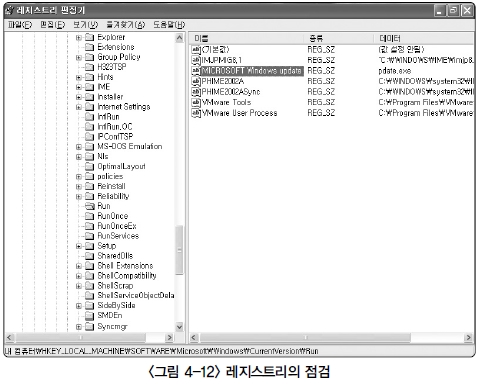This screenshot has height=386, width=477.
Task: Select the Syncmgr tree item
Action: (112, 327)
